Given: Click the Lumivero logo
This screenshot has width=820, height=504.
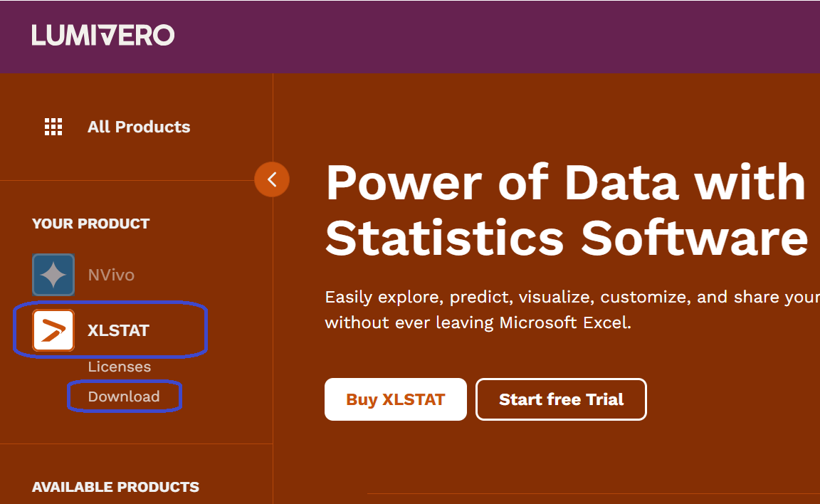Looking at the screenshot, I should click(102, 35).
